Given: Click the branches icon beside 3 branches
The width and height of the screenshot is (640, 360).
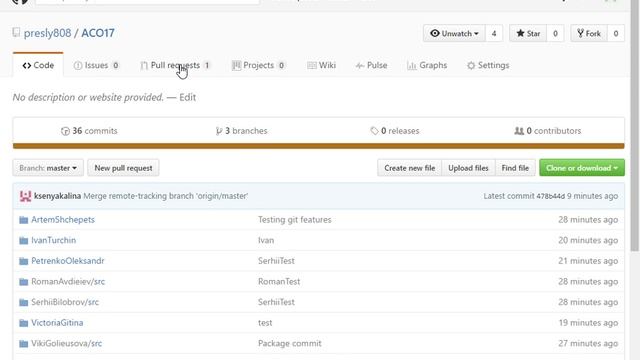Looking at the screenshot, I should click(x=219, y=131).
